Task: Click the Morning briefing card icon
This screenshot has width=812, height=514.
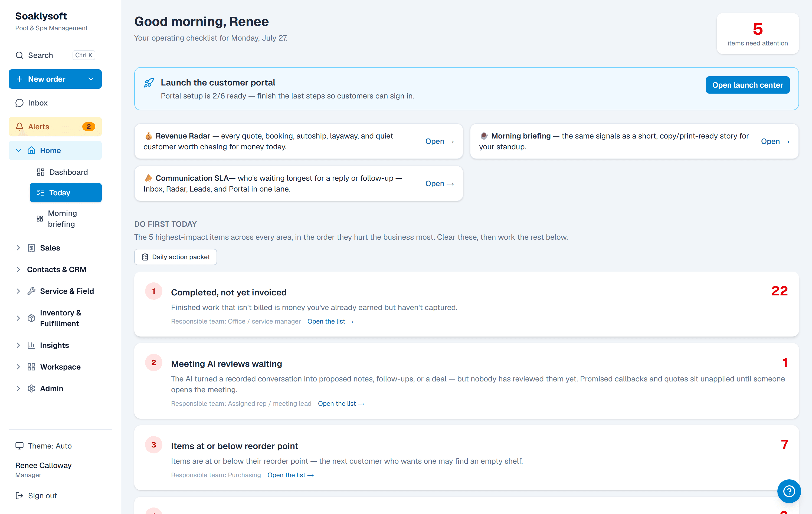Action: tap(484, 136)
